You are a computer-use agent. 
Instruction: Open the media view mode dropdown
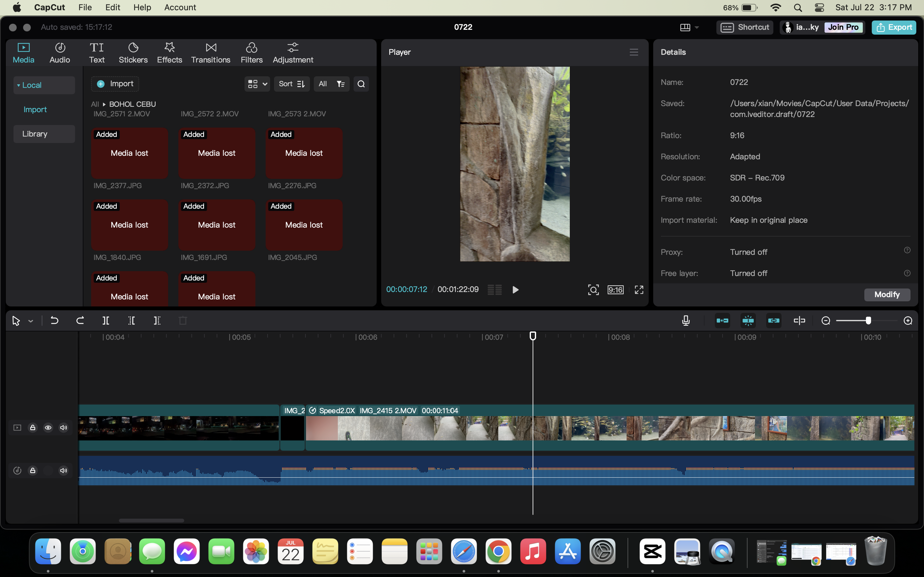[x=257, y=84]
